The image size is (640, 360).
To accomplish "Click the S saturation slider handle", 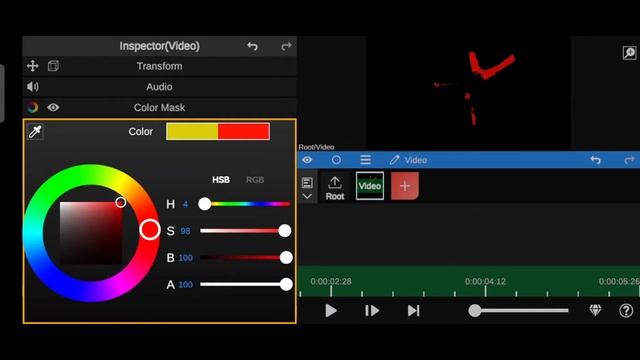I will click(285, 231).
